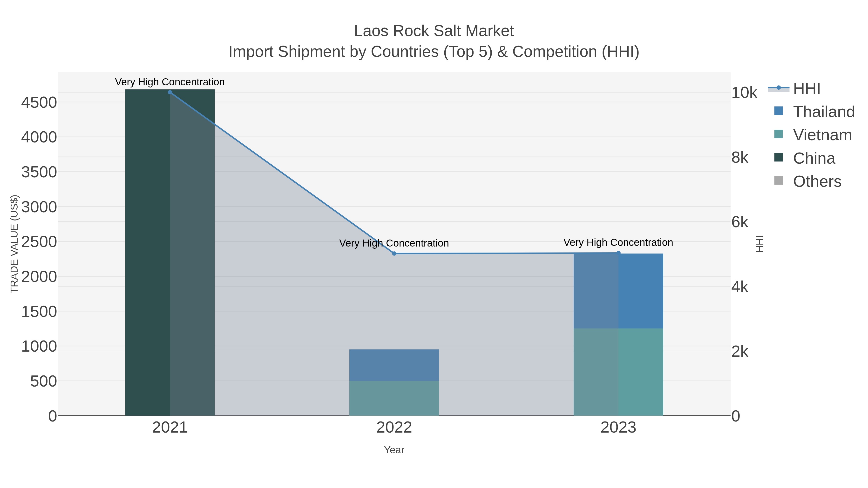Click the 1500 left-axis tick label

pyautogui.click(x=39, y=312)
